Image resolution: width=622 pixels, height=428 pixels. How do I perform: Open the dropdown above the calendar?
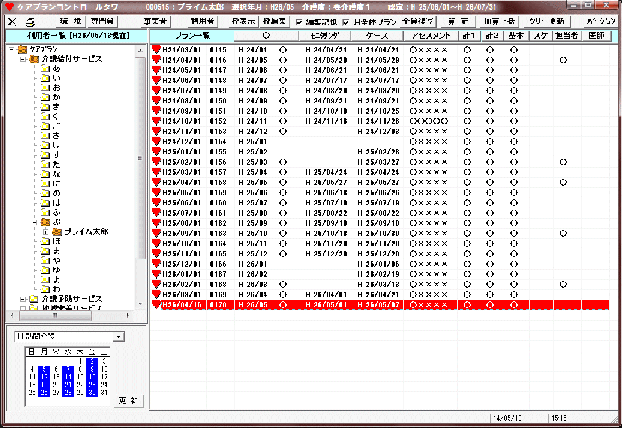pos(119,337)
